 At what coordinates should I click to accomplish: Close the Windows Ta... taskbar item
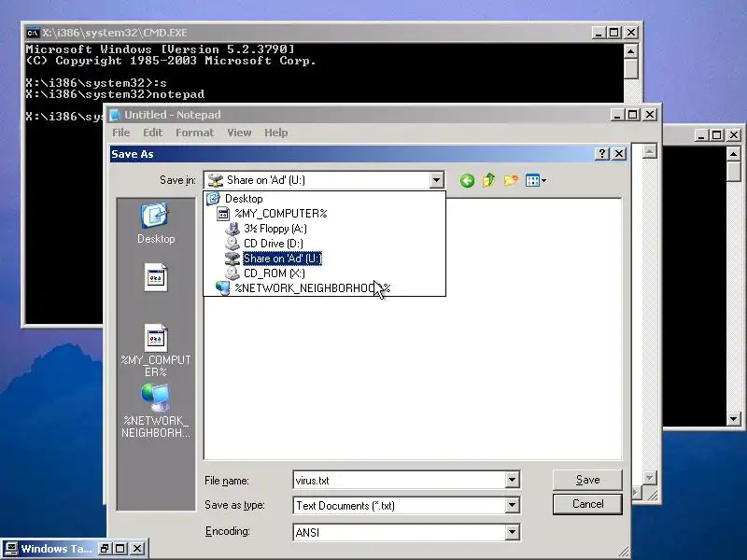(136, 549)
